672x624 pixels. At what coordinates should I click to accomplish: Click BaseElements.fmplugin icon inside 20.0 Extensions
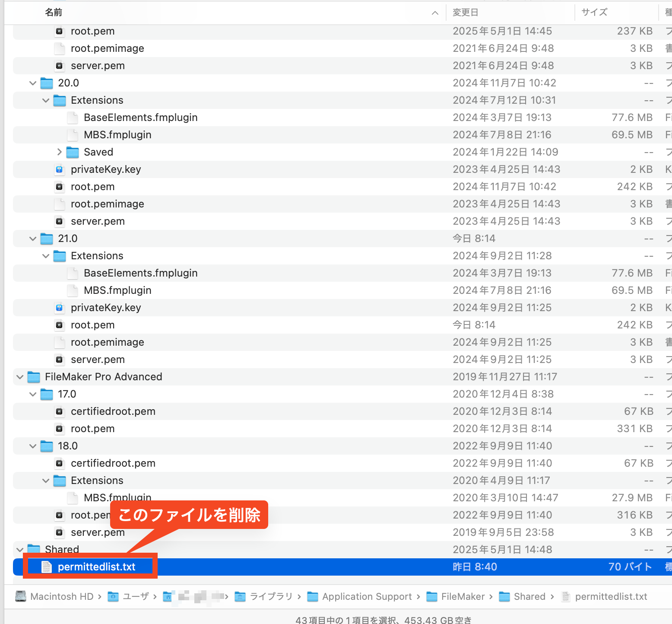(73, 118)
